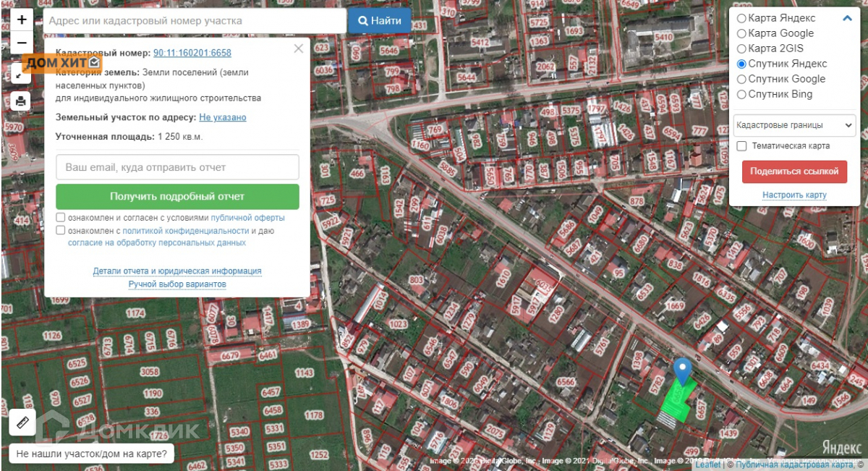Click parcel label 1023 on map

coord(399,326)
